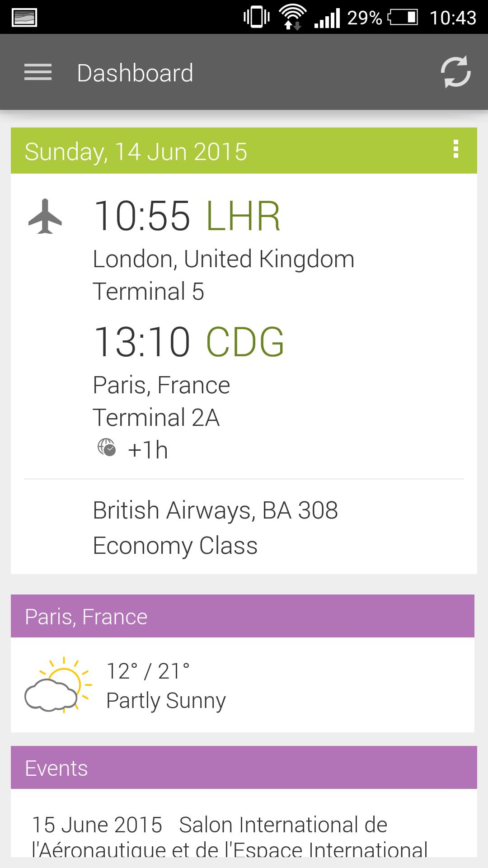Open the Paris, France weather header
The width and height of the screenshot is (488, 868).
(86, 617)
